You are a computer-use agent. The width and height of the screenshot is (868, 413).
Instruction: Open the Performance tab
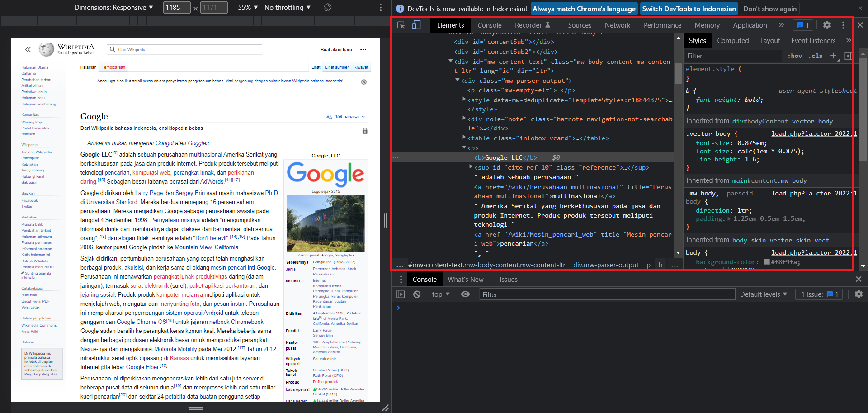pos(662,25)
